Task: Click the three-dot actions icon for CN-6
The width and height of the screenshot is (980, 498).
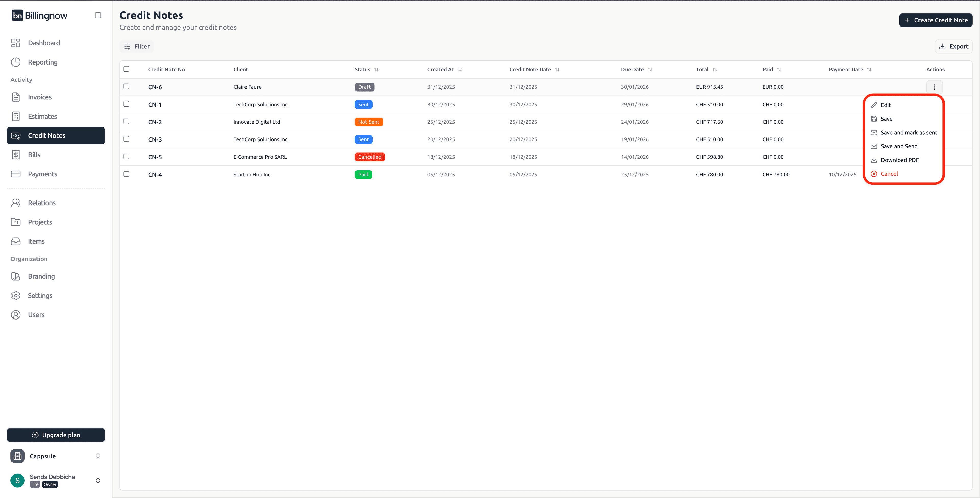Action: 934,87
